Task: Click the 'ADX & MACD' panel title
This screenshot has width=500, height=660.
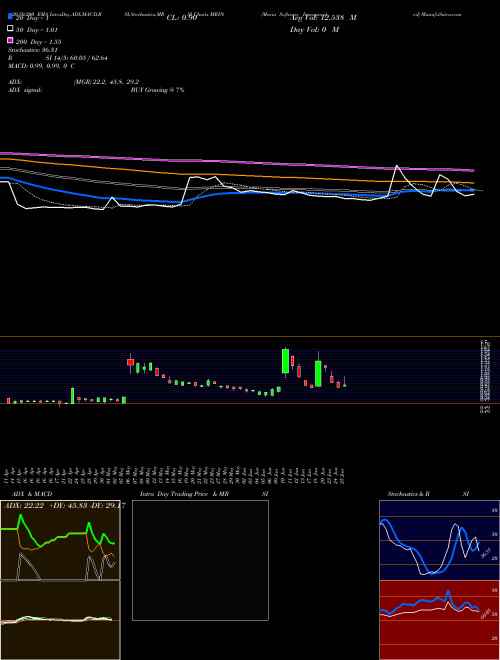Action: coord(32,494)
